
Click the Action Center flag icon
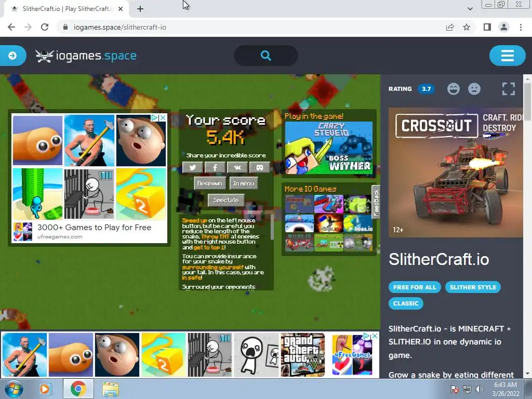(x=454, y=389)
